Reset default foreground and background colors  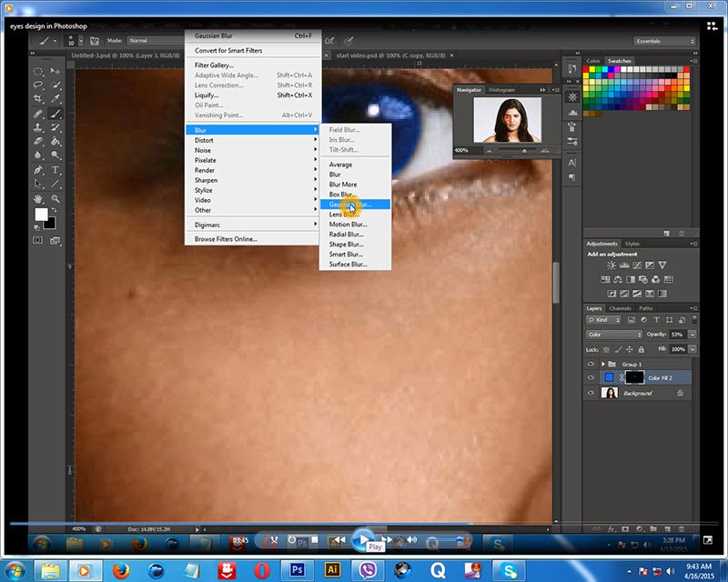(36, 227)
